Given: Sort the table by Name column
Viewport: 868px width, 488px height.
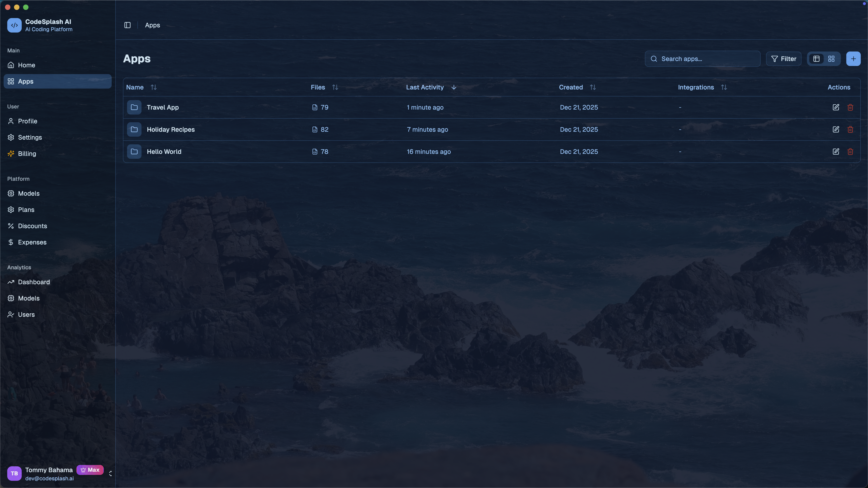Looking at the screenshot, I should coord(154,87).
